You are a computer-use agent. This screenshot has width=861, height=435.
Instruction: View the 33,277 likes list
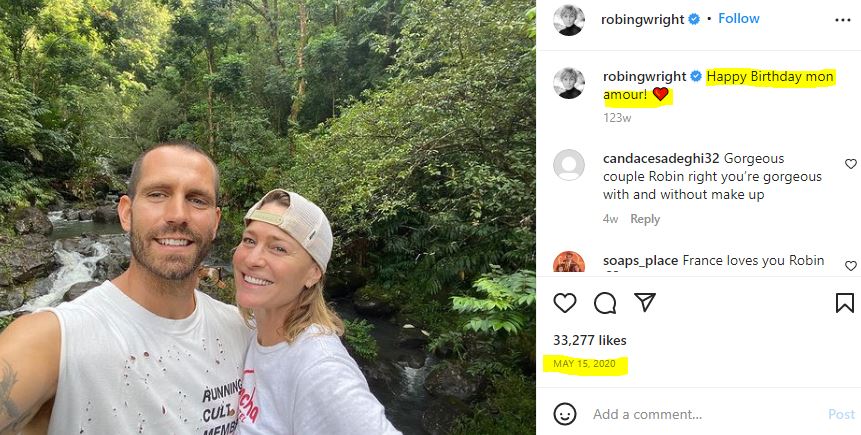click(590, 341)
